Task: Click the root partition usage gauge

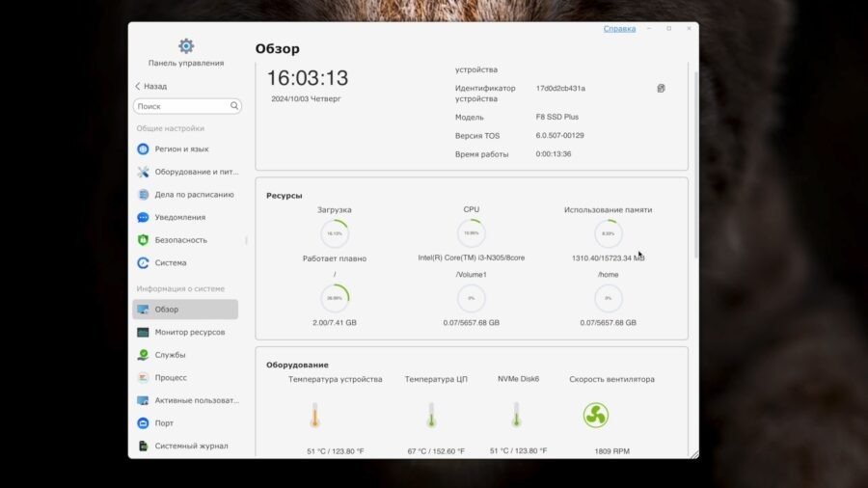Action: [x=335, y=298]
